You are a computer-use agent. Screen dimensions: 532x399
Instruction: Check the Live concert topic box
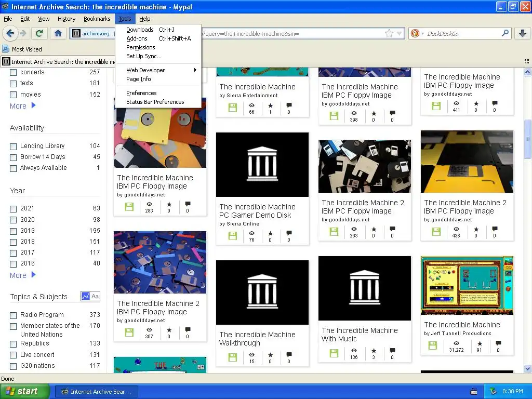13,355
